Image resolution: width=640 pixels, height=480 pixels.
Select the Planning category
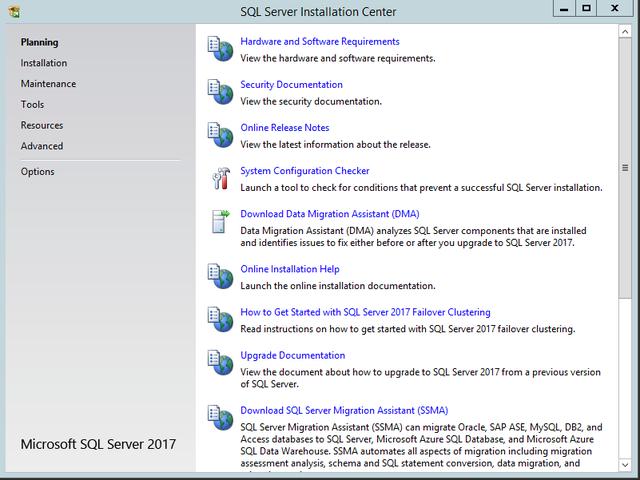pyautogui.click(x=40, y=42)
